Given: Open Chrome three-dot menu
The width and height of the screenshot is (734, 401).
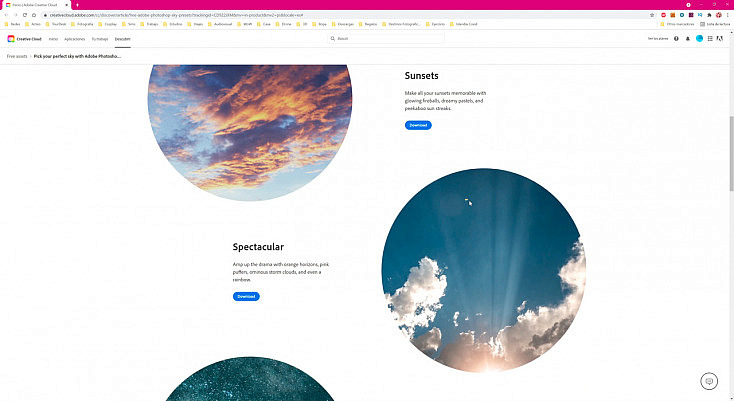Looking at the screenshot, I should (727, 15).
